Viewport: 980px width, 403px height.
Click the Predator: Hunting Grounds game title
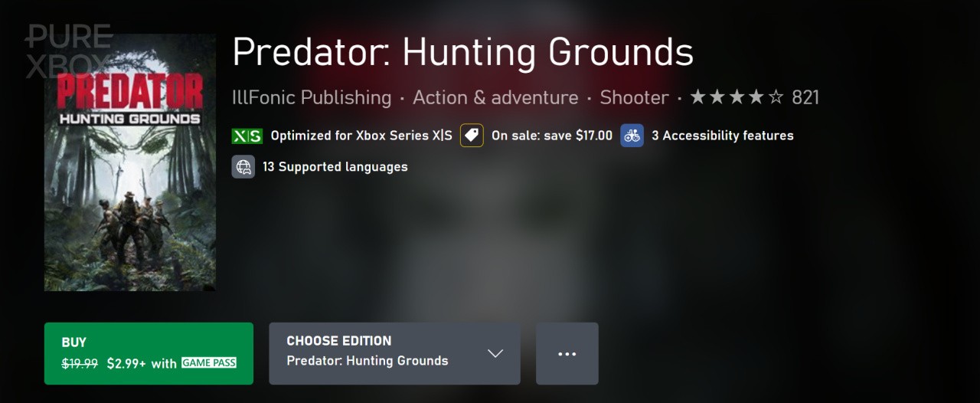click(462, 52)
